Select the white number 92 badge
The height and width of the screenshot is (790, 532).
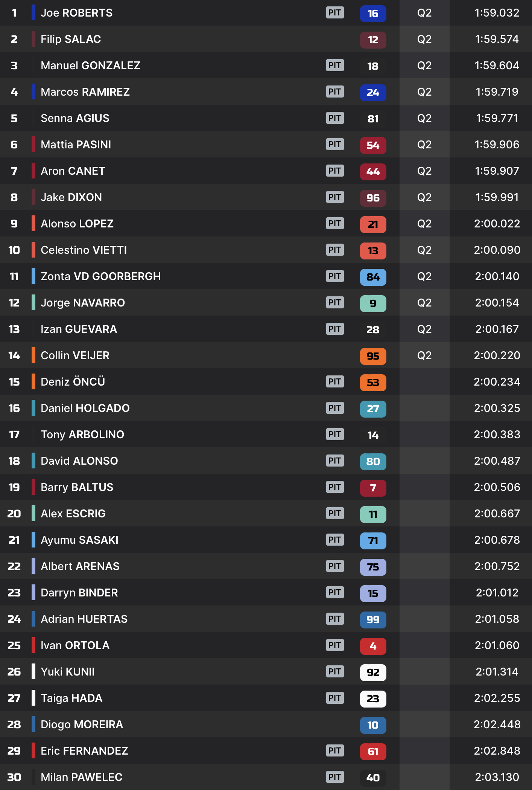pos(373,673)
